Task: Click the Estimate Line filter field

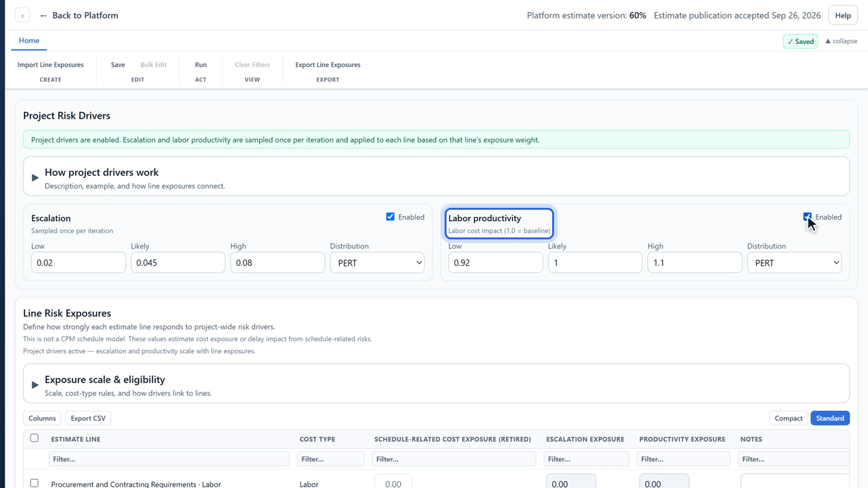Action: [x=169, y=459]
